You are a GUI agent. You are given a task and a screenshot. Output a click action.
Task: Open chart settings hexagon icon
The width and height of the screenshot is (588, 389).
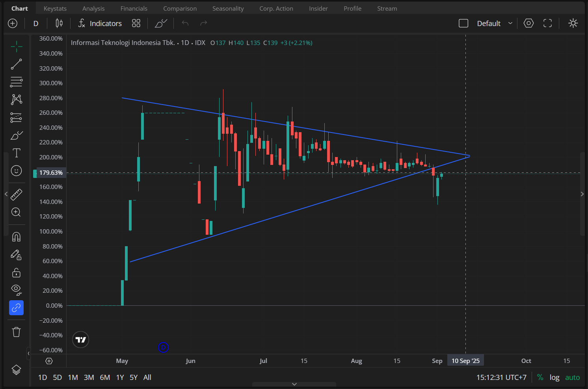(528, 23)
